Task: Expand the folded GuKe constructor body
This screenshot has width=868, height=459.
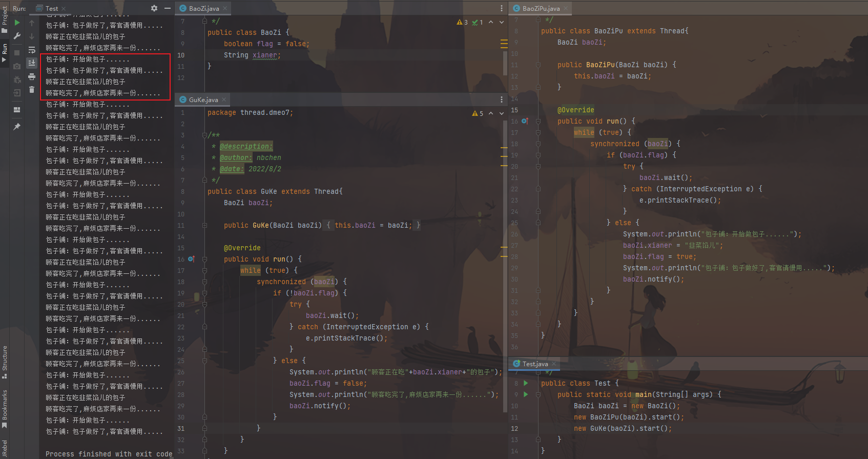Action: click(x=204, y=226)
